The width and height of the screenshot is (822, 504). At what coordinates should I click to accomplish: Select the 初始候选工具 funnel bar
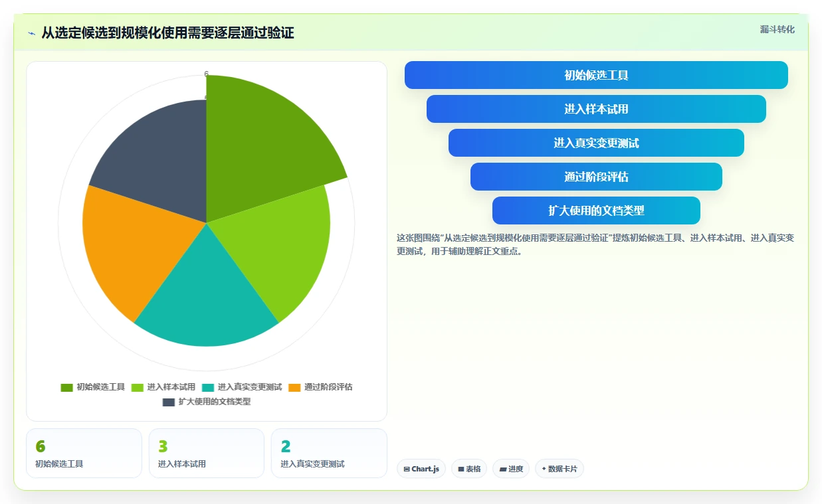pos(596,75)
